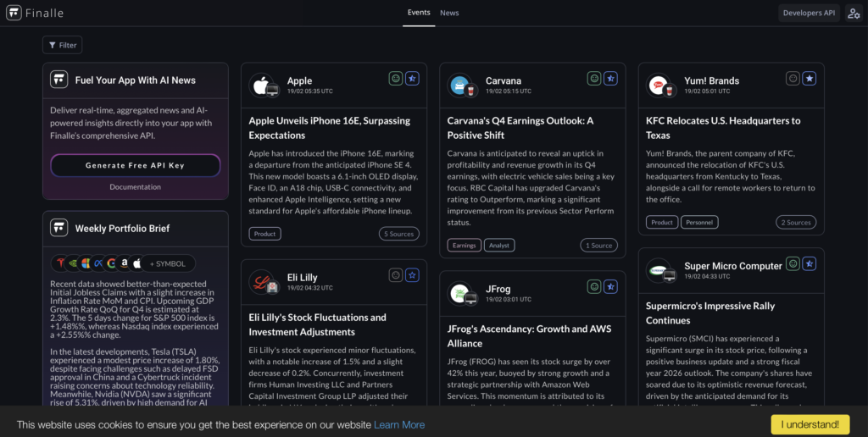Click the Apple symbol in Weekly Portfolio Brief
The image size is (868, 437).
[x=136, y=263]
